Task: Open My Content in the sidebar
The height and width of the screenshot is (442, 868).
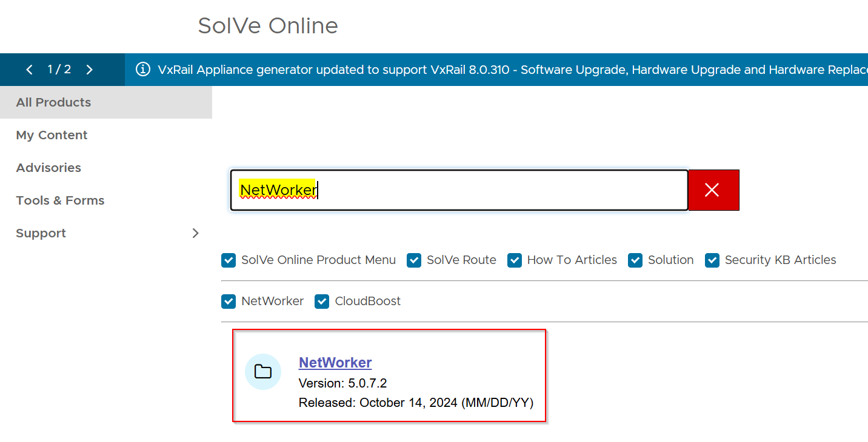Action: coord(52,135)
